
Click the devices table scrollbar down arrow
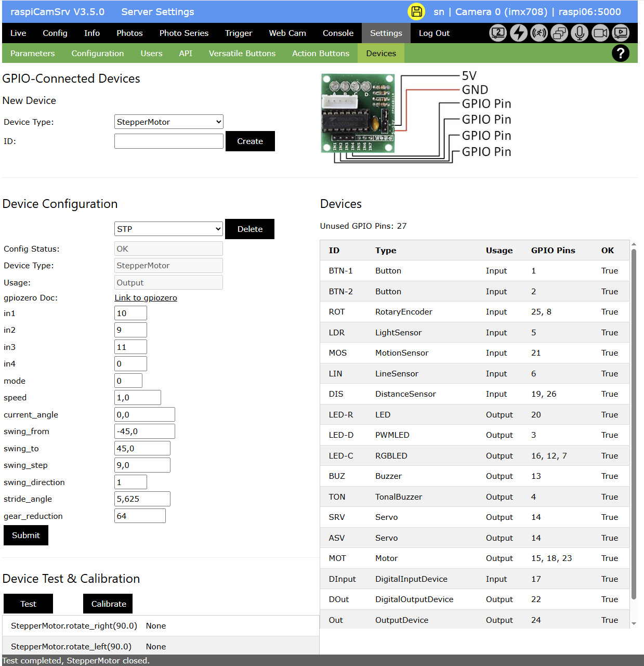[x=633, y=623]
